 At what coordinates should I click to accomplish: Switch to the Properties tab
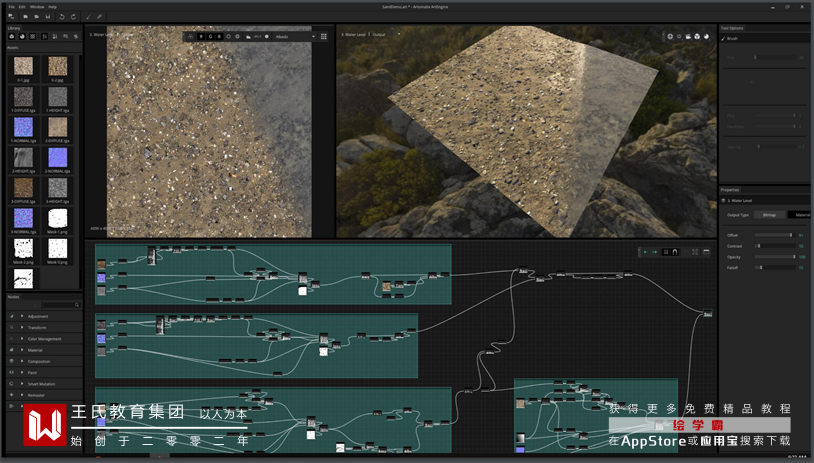point(730,190)
